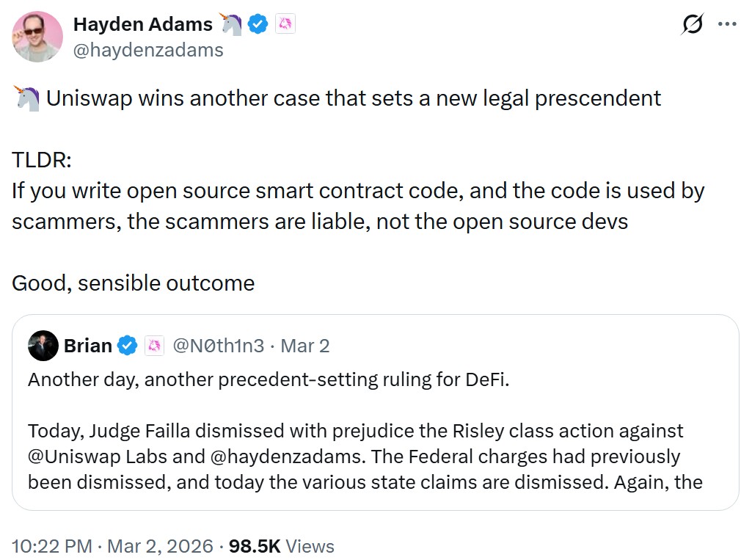Open the Grok explanation icon
752x560 pixels.
pyautogui.click(x=692, y=23)
